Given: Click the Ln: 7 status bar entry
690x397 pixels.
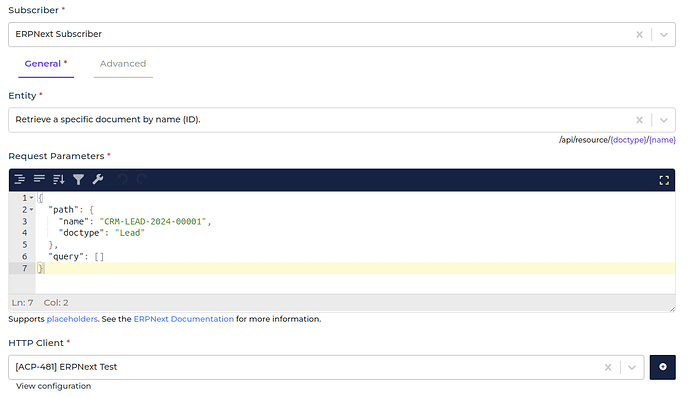Looking at the screenshot, I should [22, 303].
